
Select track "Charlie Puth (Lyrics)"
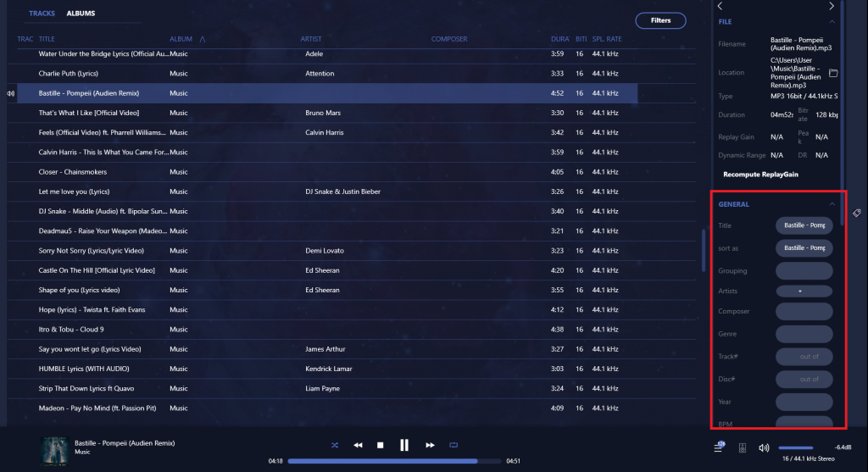coord(351,74)
